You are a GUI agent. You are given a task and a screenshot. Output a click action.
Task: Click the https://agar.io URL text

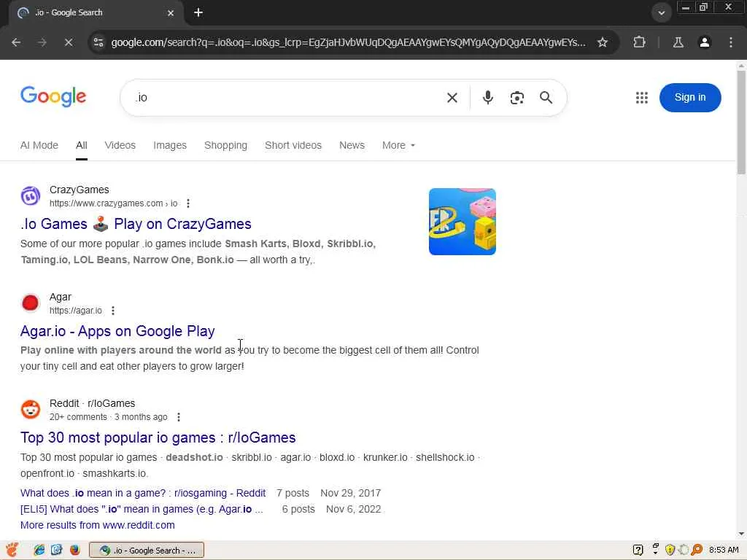click(76, 311)
